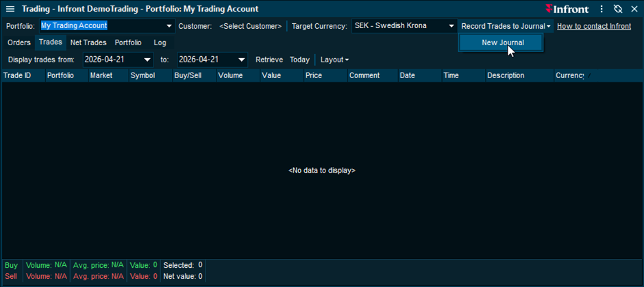The image size is (644, 287).
Task: Sort by Price column header
Action: click(x=325, y=75)
